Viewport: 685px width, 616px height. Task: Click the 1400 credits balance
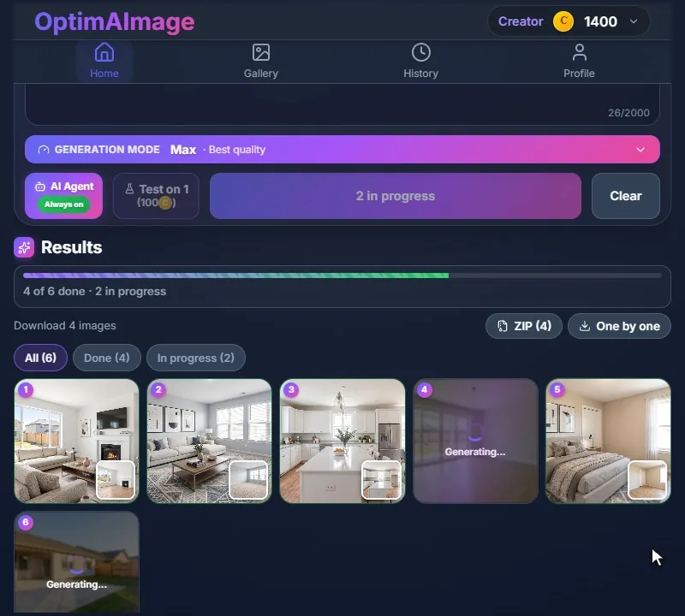(600, 21)
